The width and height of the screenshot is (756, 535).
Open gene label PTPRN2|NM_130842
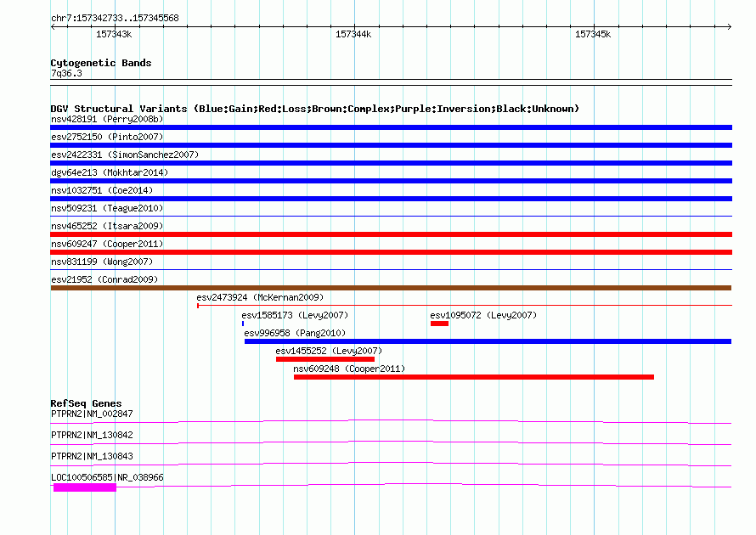pos(92,436)
